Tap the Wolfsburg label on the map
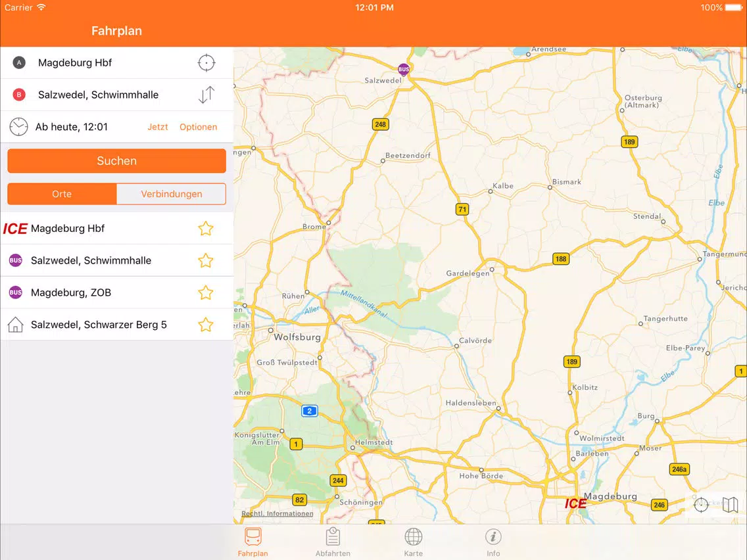This screenshot has height=560, width=747. click(x=297, y=337)
